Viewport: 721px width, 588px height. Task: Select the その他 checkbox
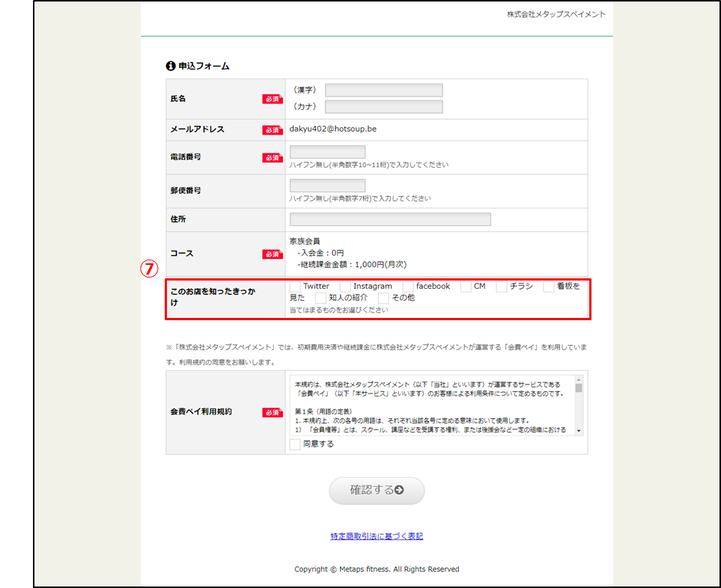(x=383, y=298)
